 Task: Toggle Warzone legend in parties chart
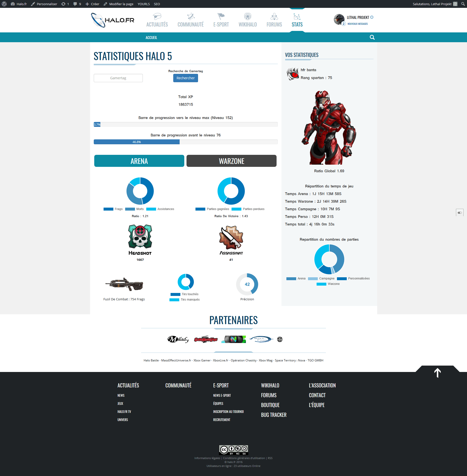click(x=328, y=284)
